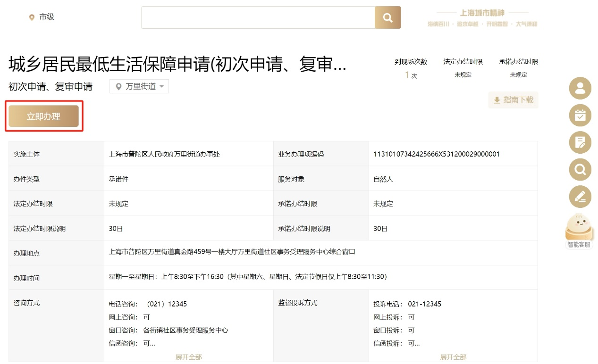Click the user profile icon in sidebar

[580, 88]
